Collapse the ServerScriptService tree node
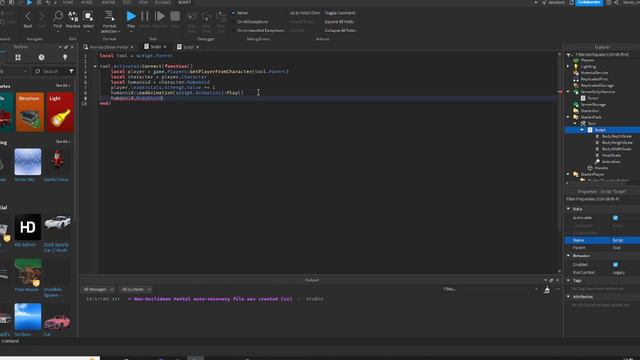 click(568, 92)
